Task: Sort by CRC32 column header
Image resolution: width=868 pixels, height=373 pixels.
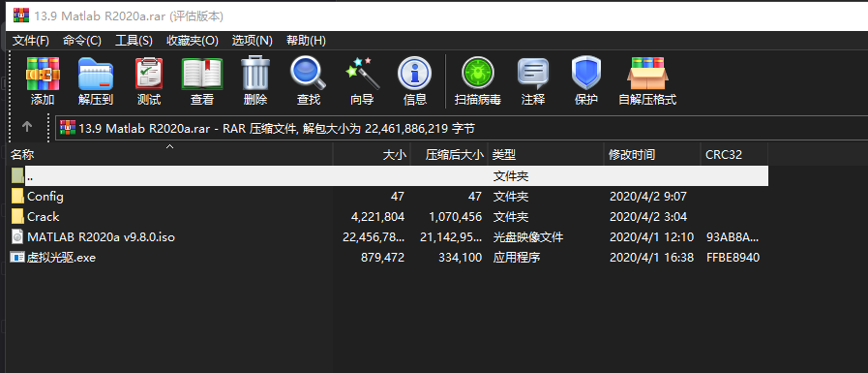Action: click(x=734, y=154)
